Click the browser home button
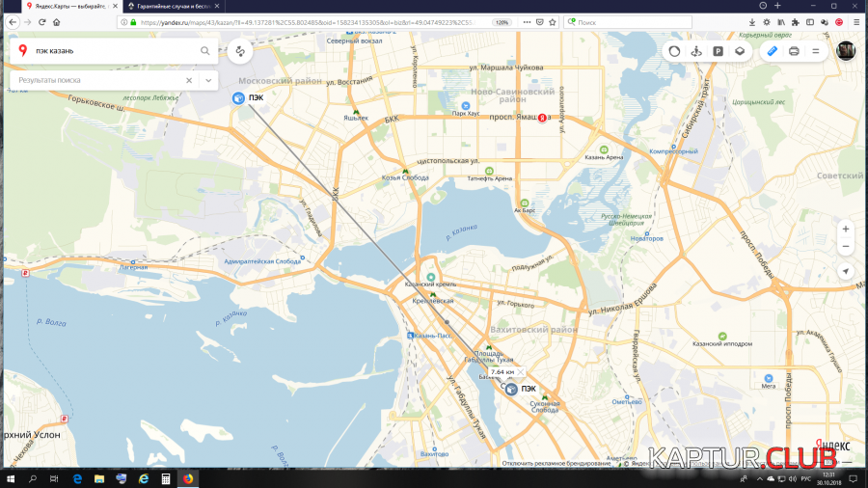Image resolution: width=868 pixels, height=488 pixels. (x=57, y=22)
